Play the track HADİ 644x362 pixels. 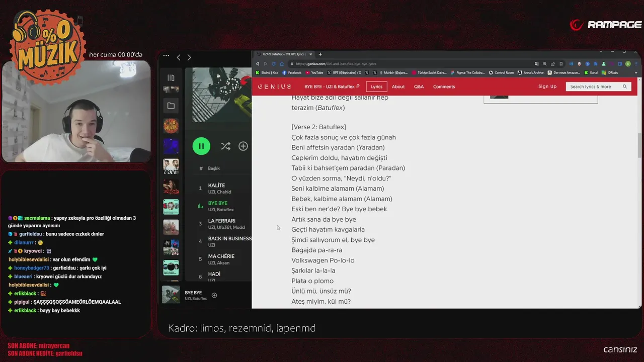point(214,274)
